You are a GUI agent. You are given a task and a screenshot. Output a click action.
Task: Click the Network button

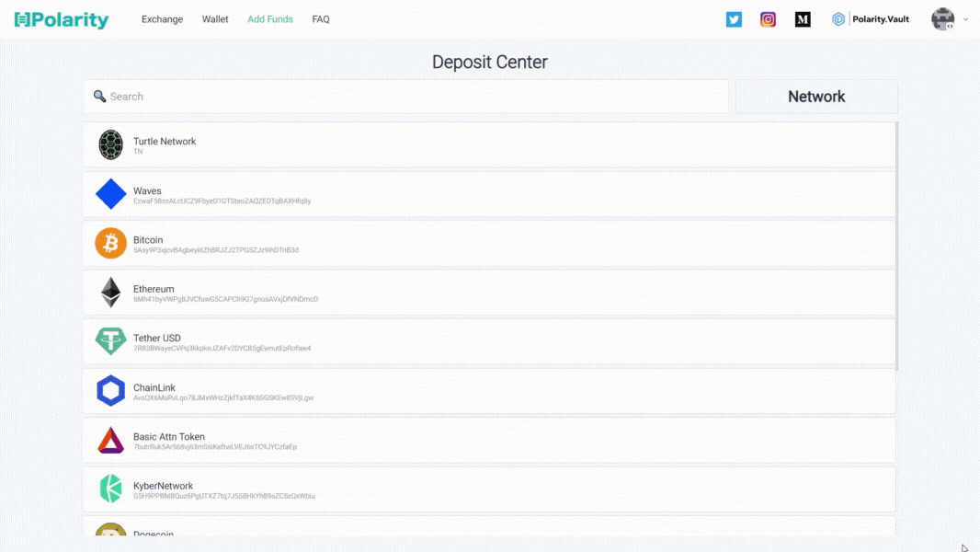click(816, 97)
